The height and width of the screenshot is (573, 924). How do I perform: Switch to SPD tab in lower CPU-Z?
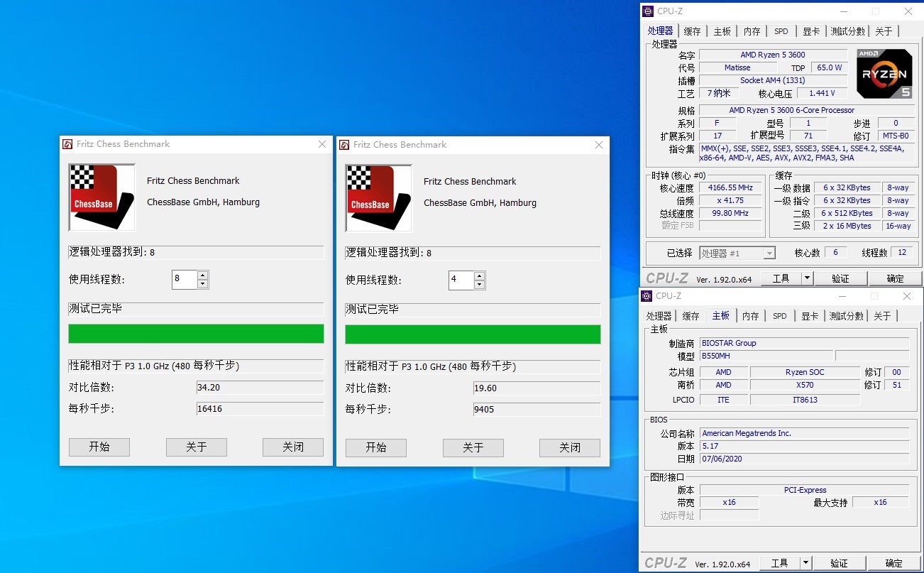(779, 316)
